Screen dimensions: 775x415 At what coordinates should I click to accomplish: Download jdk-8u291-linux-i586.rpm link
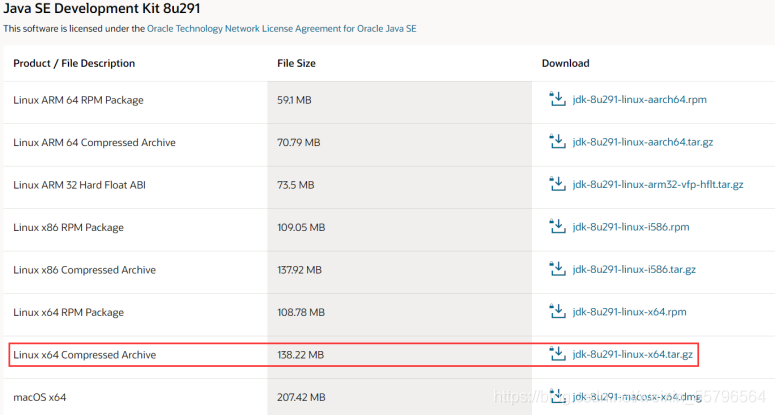(x=631, y=227)
